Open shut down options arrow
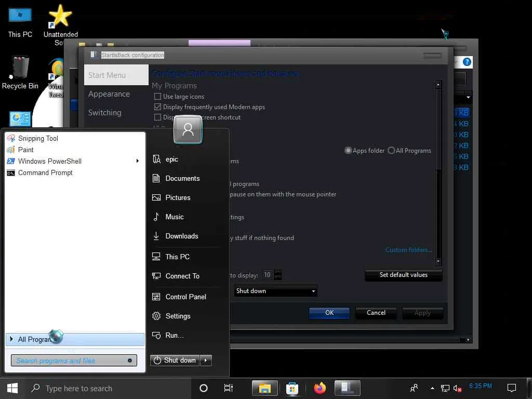Screen dimensions: 532x399 [x=206, y=361]
